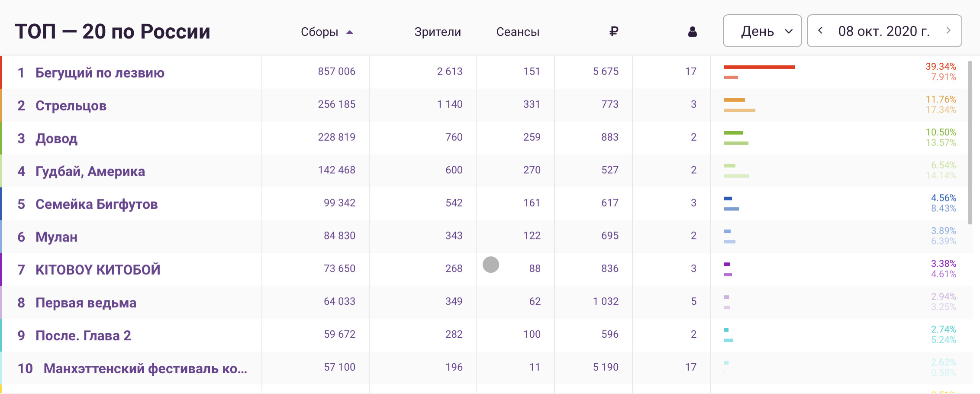The image size is (980, 394).
Task: Go to previous date arrow
Action: [820, 31]
